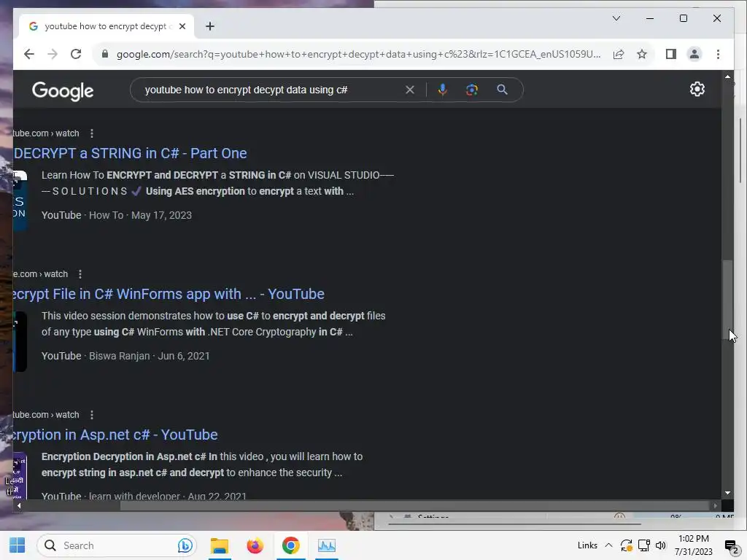Click the horizontal scroll left arrow
747x560 pixels.
(19, 506)
